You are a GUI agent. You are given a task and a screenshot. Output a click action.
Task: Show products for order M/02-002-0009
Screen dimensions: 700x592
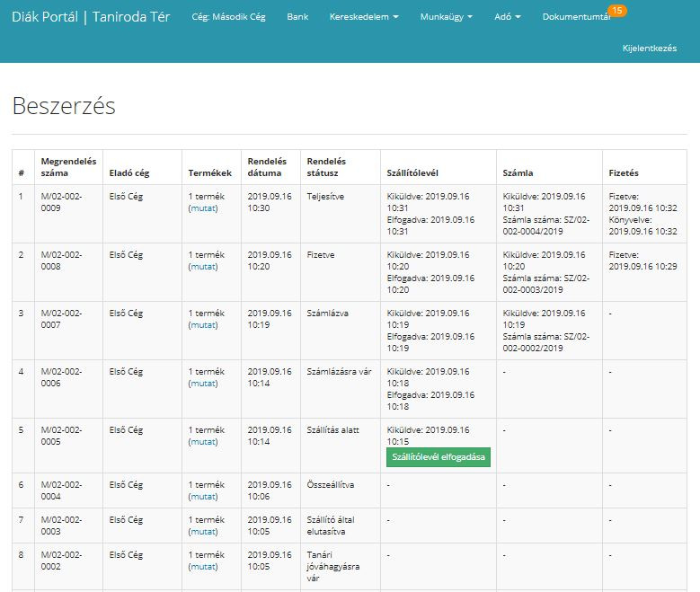tap(203, 208)
